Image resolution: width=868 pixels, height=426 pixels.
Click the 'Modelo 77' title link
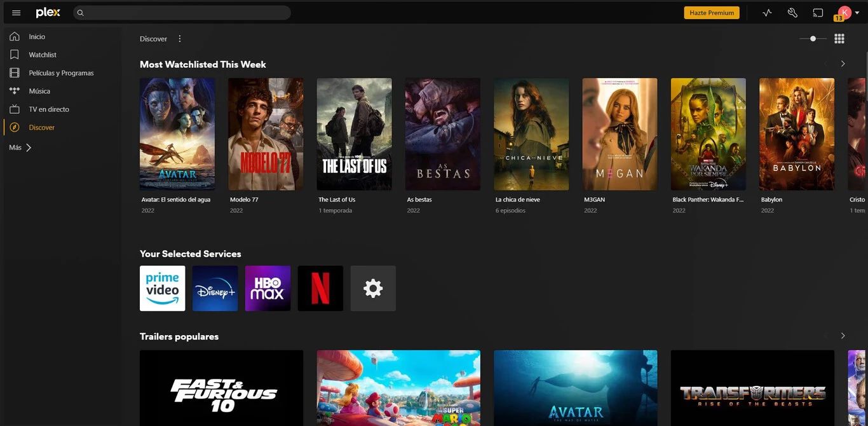point(244,200)
